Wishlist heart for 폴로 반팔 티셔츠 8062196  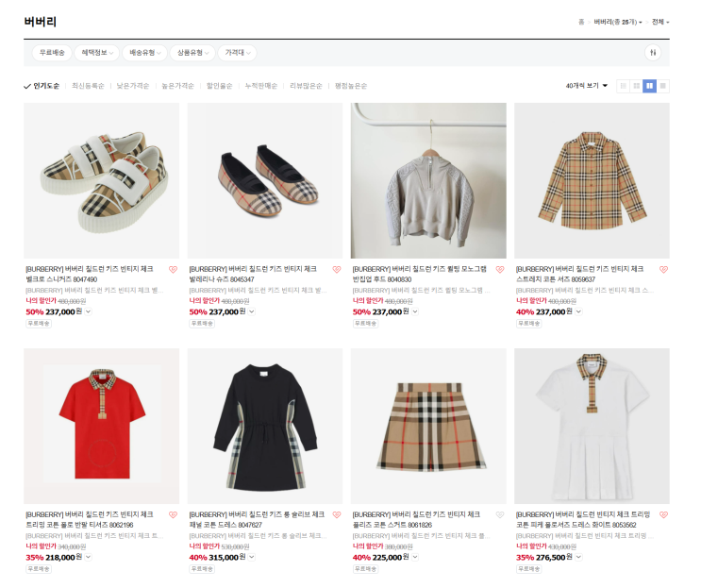(173, 515)
